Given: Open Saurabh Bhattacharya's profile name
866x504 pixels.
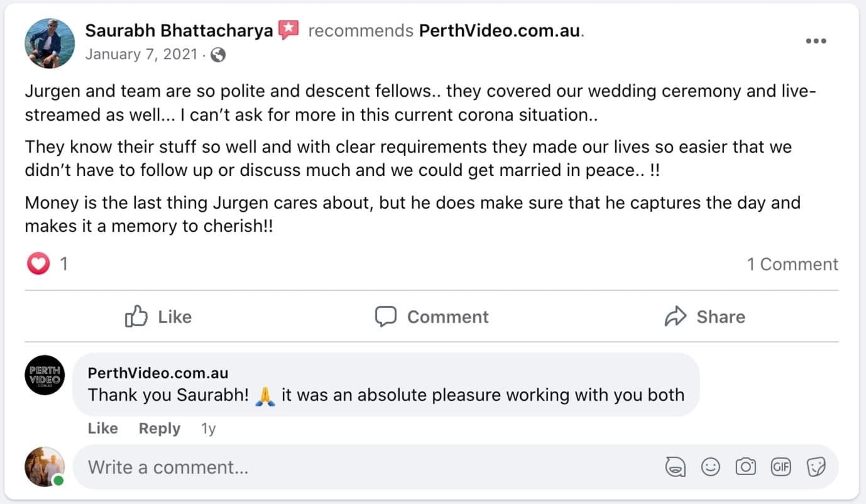Looking at the screenshot, I should coord(179,30).
